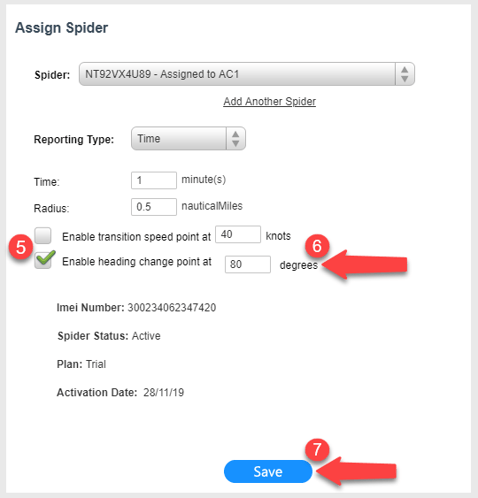Screen dimensions: 478x498
Task: Uncheck the heading change point checkbox
Action: [44, 260]
